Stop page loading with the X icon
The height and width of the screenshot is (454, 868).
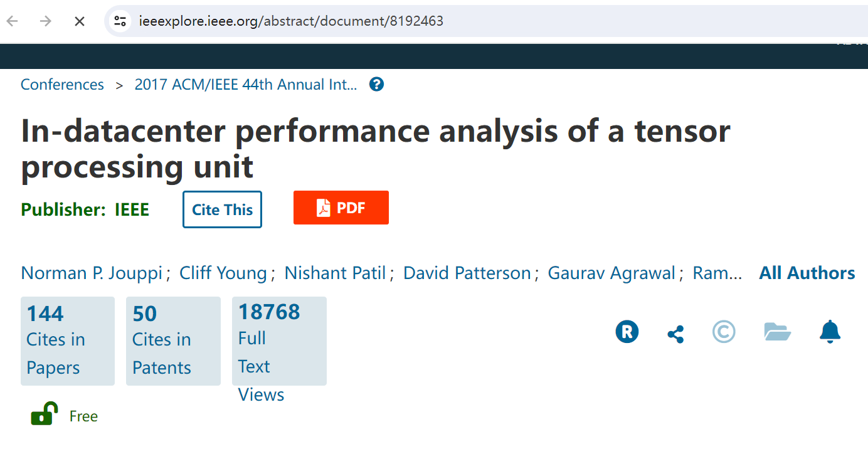click(80, 21)
